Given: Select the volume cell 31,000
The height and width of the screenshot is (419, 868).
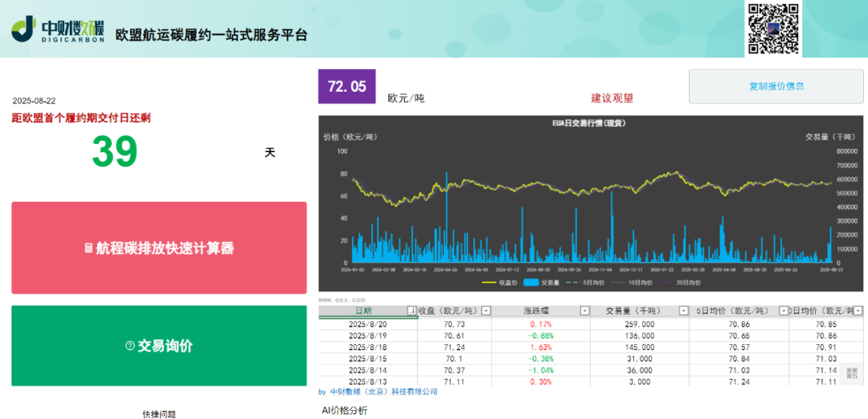Looking at the screenshot, I should pos(640,358).
